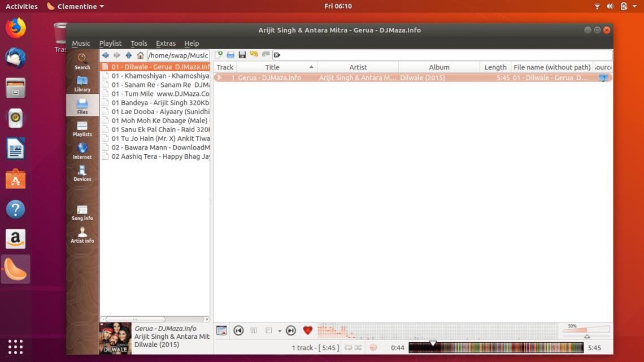
Task: Select file 01 - Khamoshiyan
Action: 155,76
